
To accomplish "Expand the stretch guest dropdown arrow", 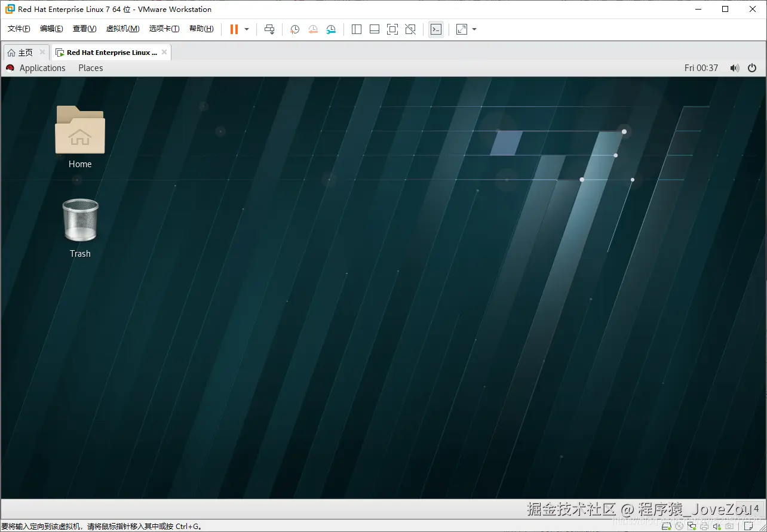I will coord(474,29).
